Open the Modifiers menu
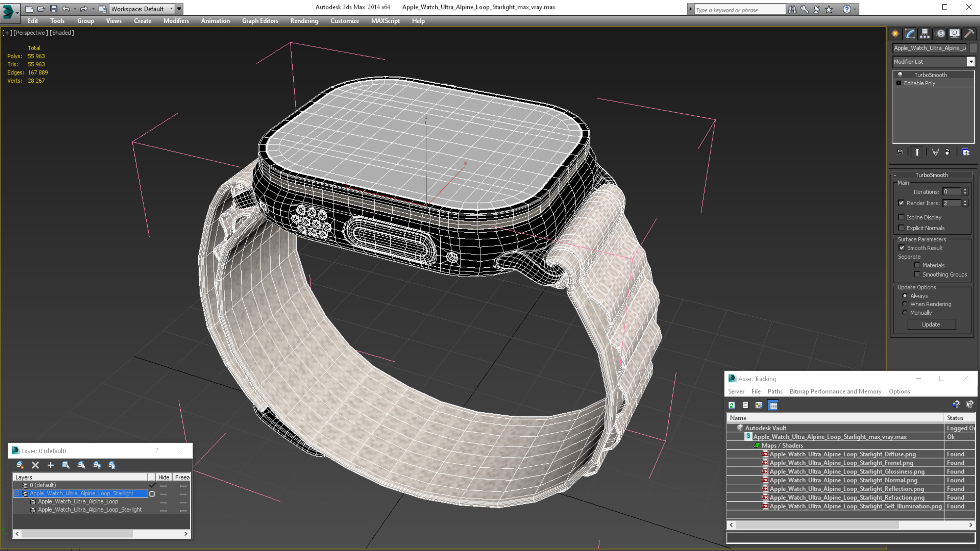 [176, 21]
